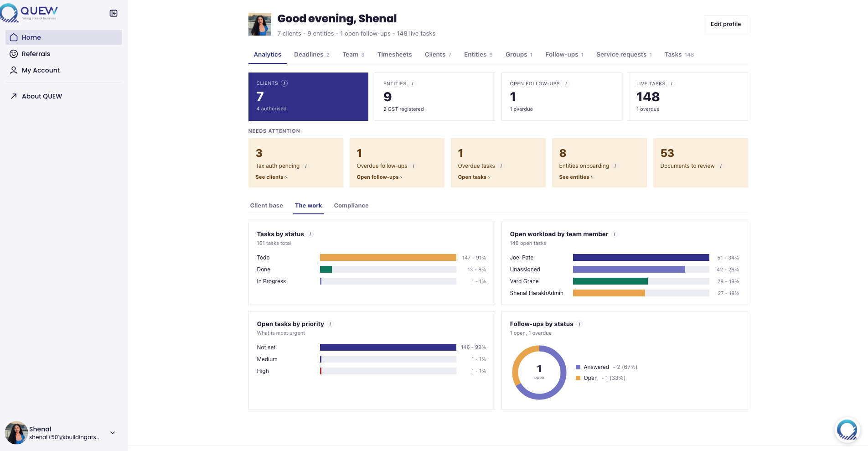Viewport: 868px width, 451px height.
Task: Click Shenal's avatar in the sidebar footer
Action: (x=16, y=433)
